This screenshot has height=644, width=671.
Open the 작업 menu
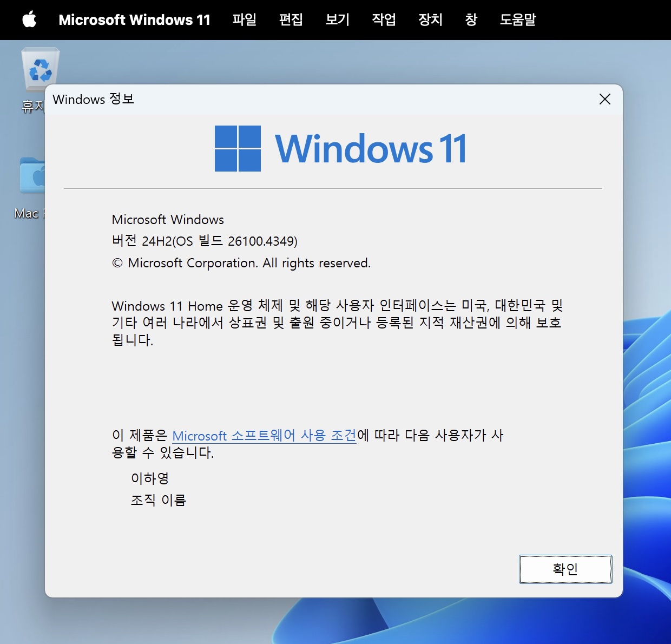click(384, 20)
